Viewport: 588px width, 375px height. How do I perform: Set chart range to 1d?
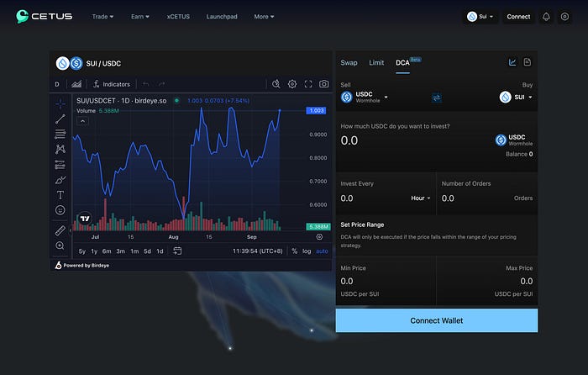[160, 251]
